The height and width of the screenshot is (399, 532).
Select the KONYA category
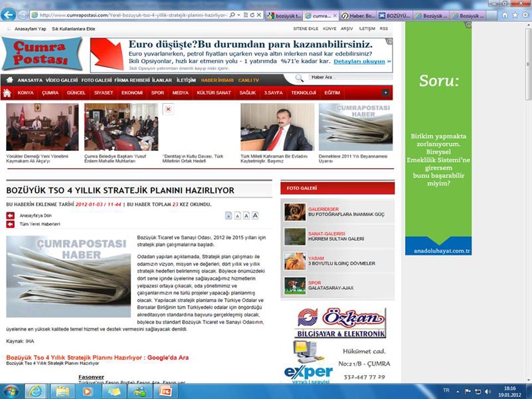(x=26, y=92)
